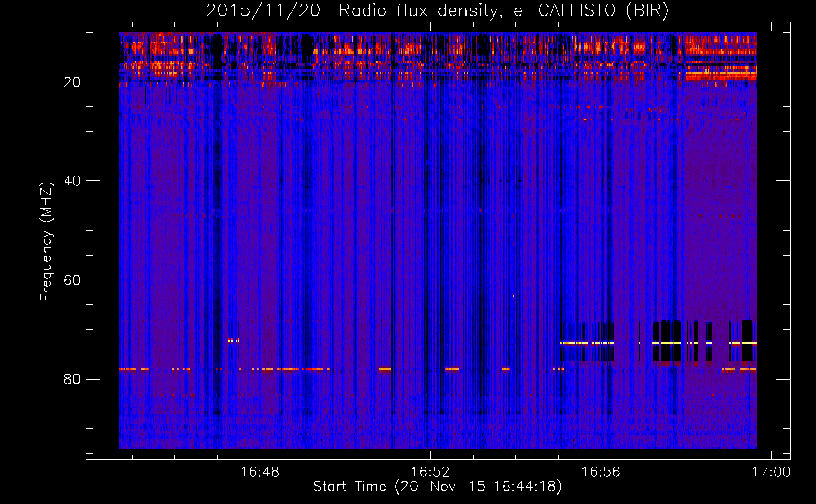
Task: Click the plot title with the date 2015/11/20
Action: 437,11
